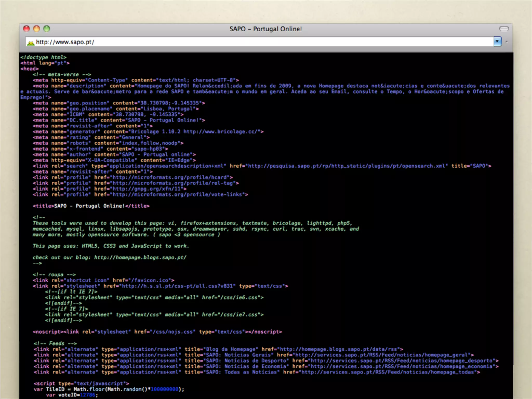Open the address bar history dropdown arrow
This screenshot has width=532, height=399.
coord(497,42)
